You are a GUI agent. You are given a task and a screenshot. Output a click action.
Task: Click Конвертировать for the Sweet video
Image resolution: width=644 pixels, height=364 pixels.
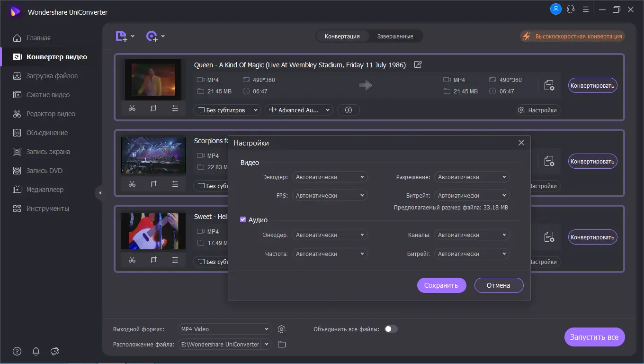[x=592, y=237]
